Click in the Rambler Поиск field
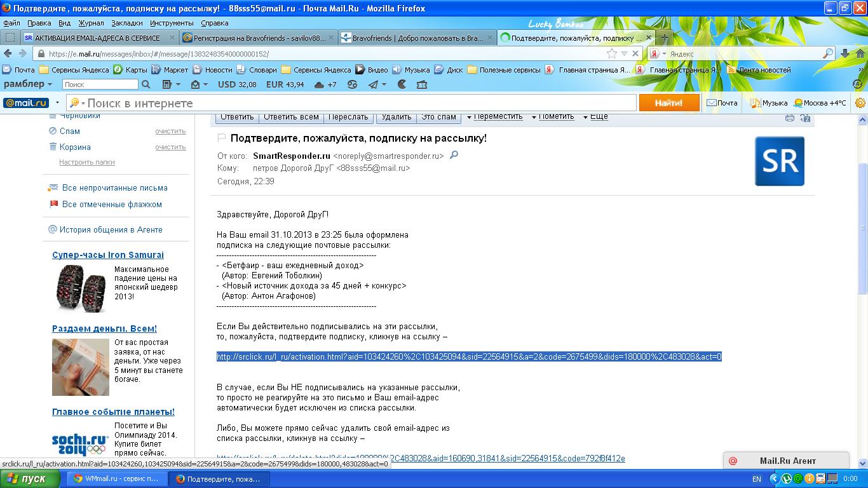This screenshot has width=868, height=488. 100,85
